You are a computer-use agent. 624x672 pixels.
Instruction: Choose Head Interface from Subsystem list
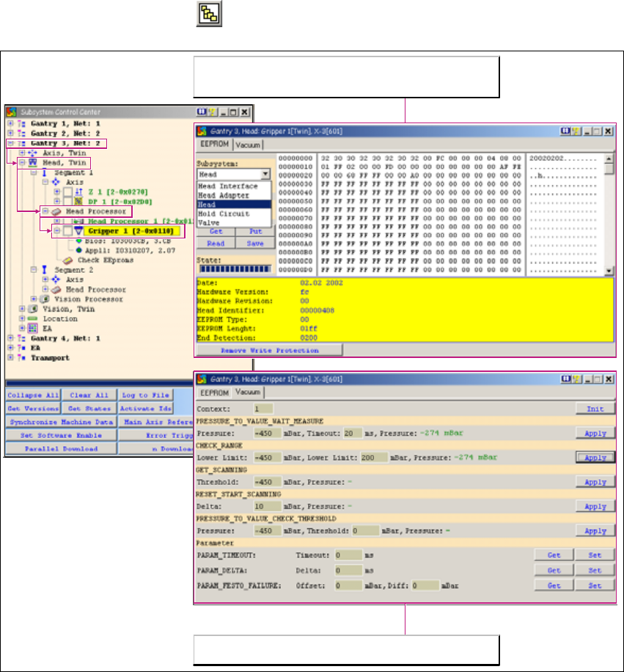pyautogui.click(x=234, y=186)
